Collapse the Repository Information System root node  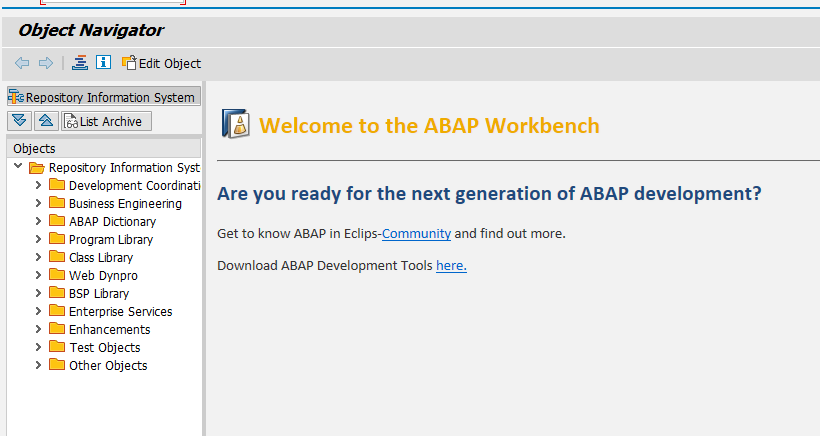click(18, 166)
